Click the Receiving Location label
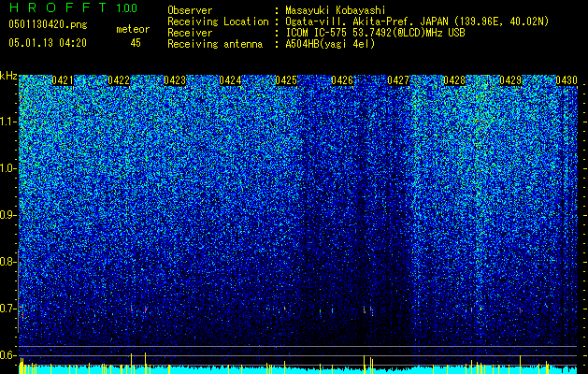This screenshot has width=588, height=374. 218,22
